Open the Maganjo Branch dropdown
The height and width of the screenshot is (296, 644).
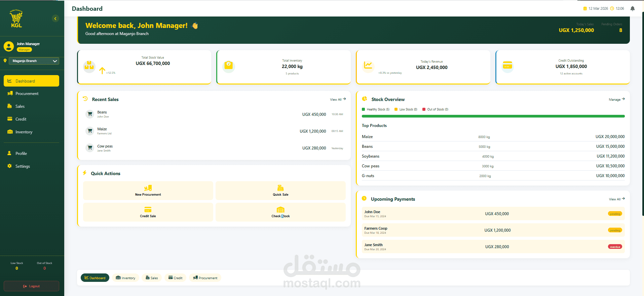[34, 61]
